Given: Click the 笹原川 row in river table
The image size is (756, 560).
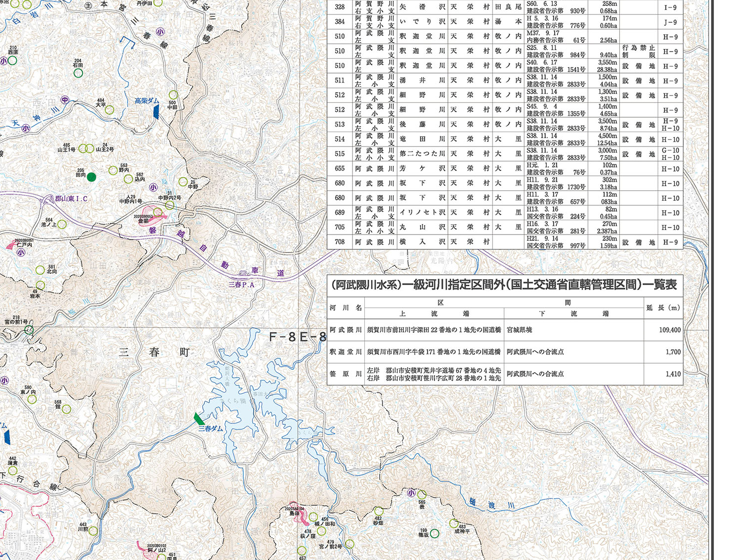Looking at the screenshot, I should 504,374.
